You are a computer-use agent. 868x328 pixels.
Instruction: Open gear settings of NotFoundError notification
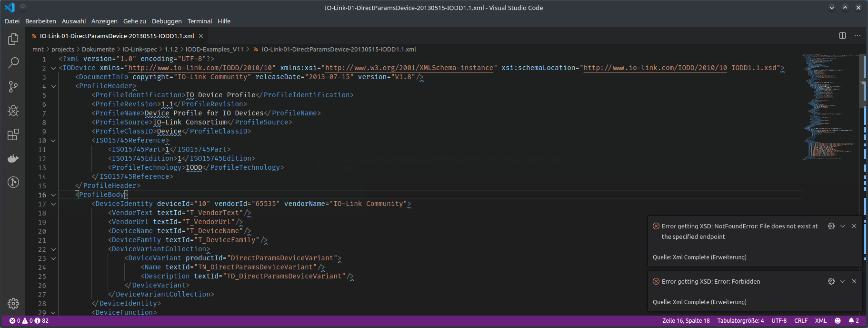point(831,226)
